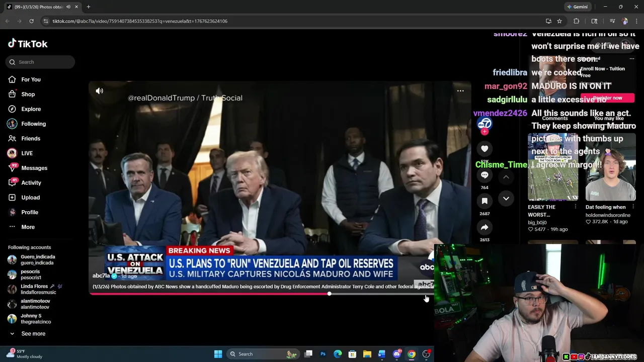644x362 pixels.
Task: Open holdenwindsoronline creator link
Action: tap(608, 215)
